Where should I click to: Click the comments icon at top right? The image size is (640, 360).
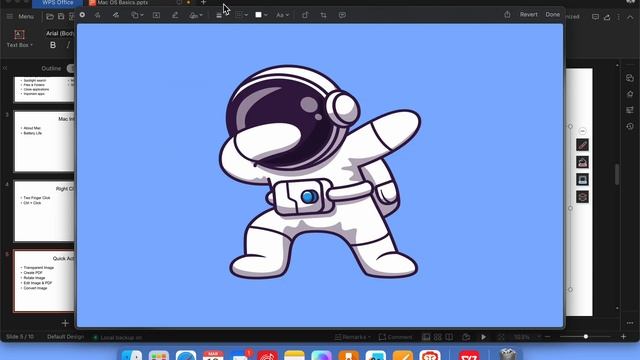point(596,17)
